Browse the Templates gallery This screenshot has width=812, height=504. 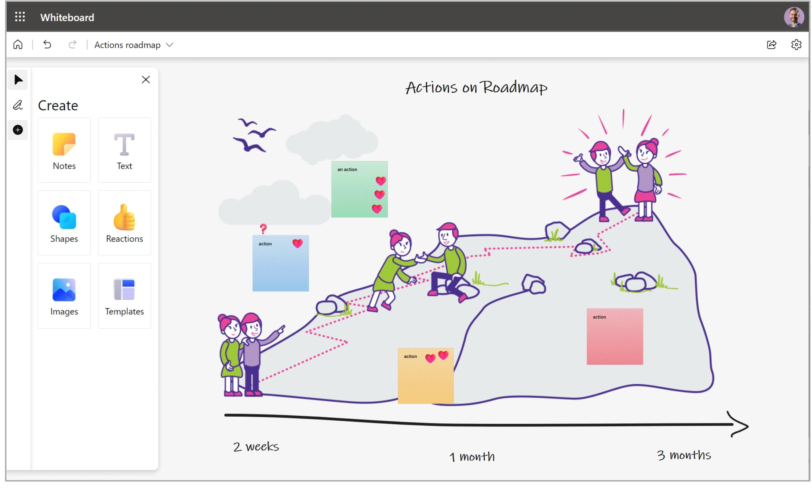coord(124,296)
